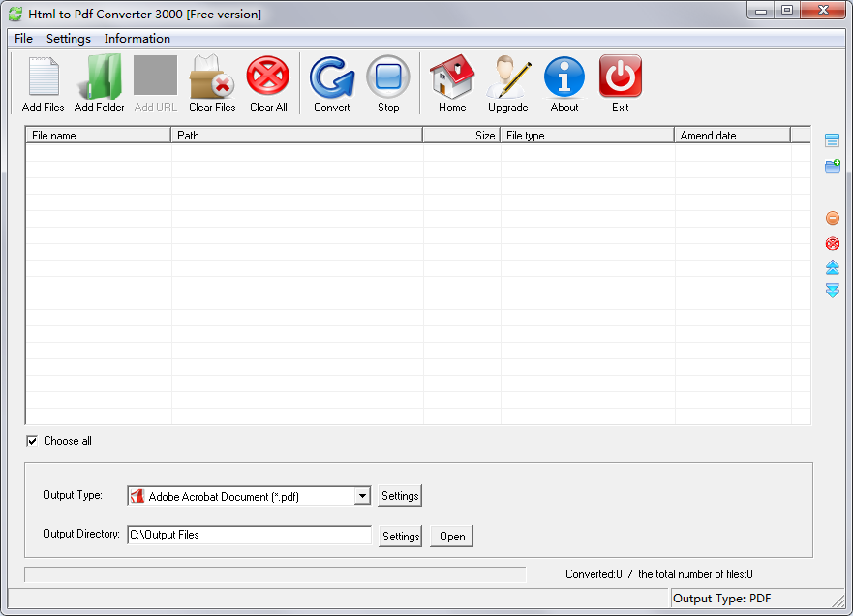Open the program Home page icon
Screen dimensions: 853x616
coord(451,82)
